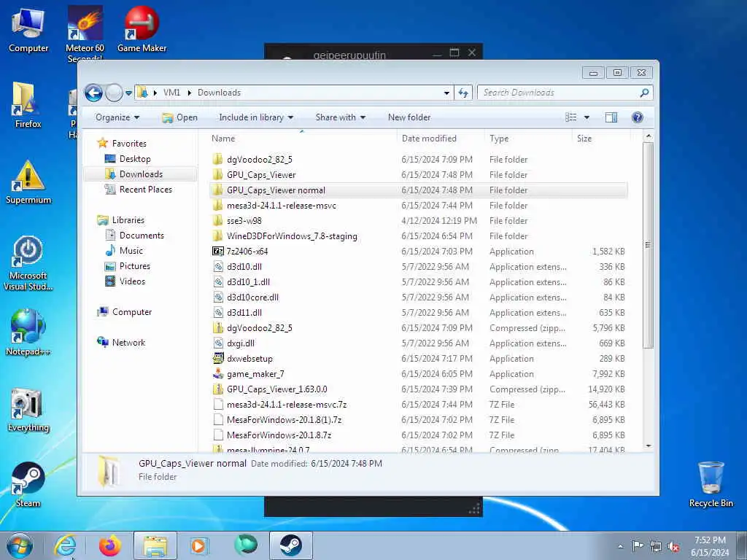
Task: Select the dgVoodoo2_82_5 folder row
Action: (418, 160)
